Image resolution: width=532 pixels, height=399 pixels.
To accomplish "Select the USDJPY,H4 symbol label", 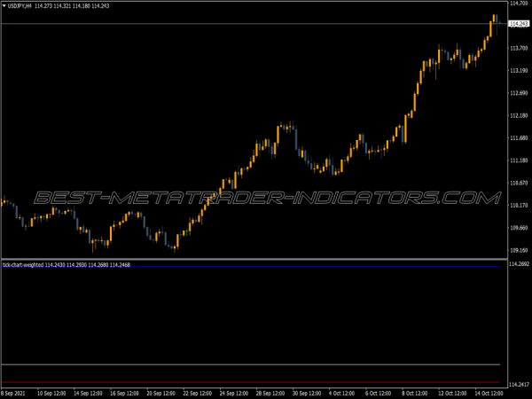I will point(20,6).
